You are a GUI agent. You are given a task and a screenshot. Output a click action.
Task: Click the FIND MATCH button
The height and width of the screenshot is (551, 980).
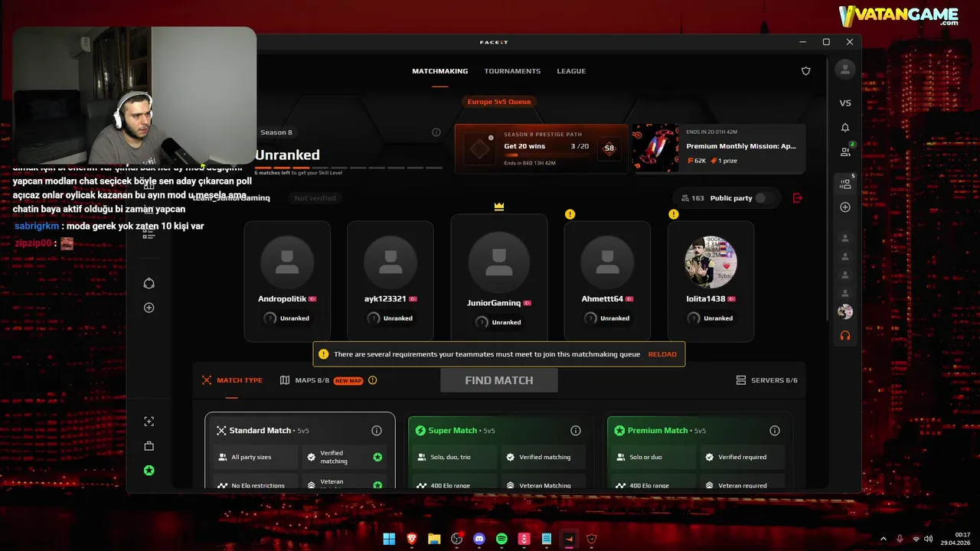tap(499, 380)
